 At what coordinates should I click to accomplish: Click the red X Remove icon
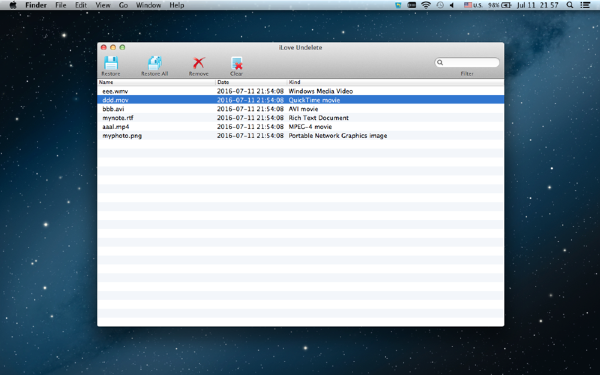click(199, 63)
